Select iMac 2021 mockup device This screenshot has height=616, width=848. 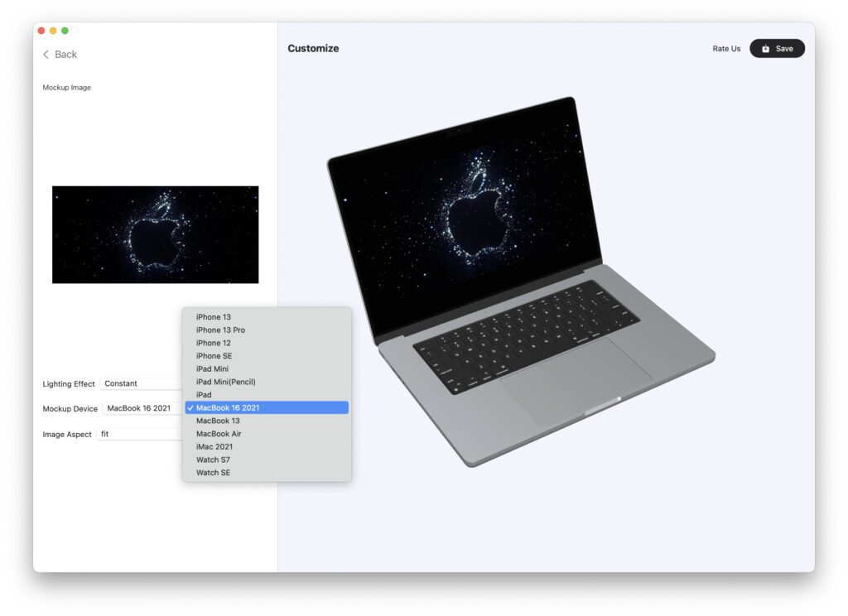coord(214,446)
